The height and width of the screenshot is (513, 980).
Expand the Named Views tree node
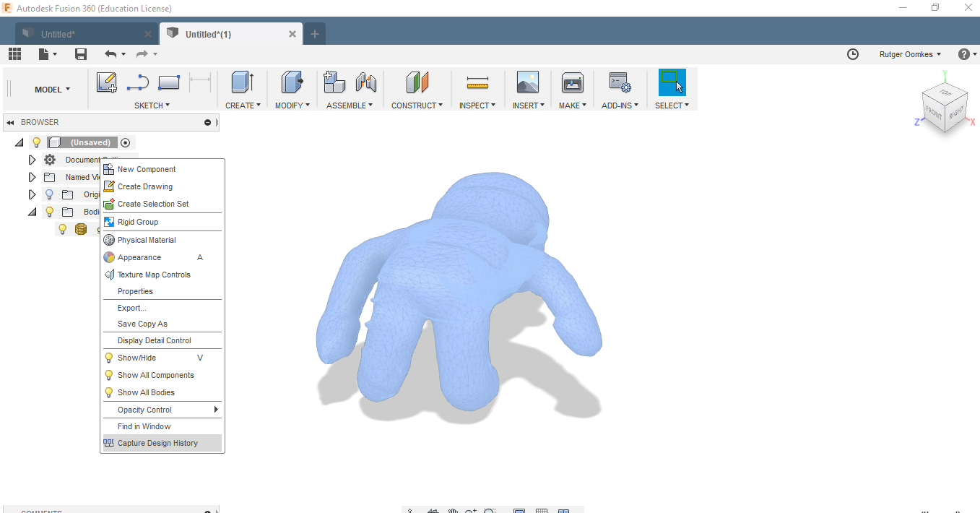(x=32, y=177)
